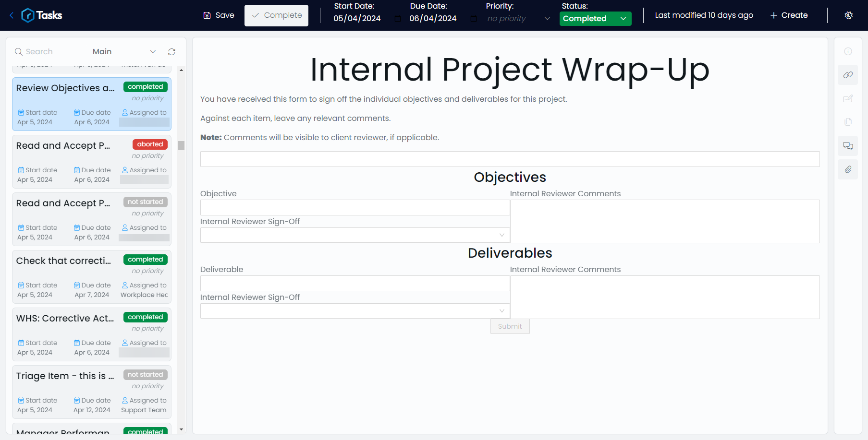Open the not started Read and Accept task

tap(92, 219)
